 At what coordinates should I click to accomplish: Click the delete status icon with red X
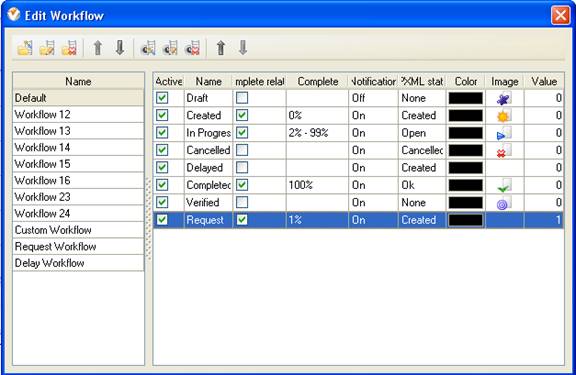(x=193, y=48)
